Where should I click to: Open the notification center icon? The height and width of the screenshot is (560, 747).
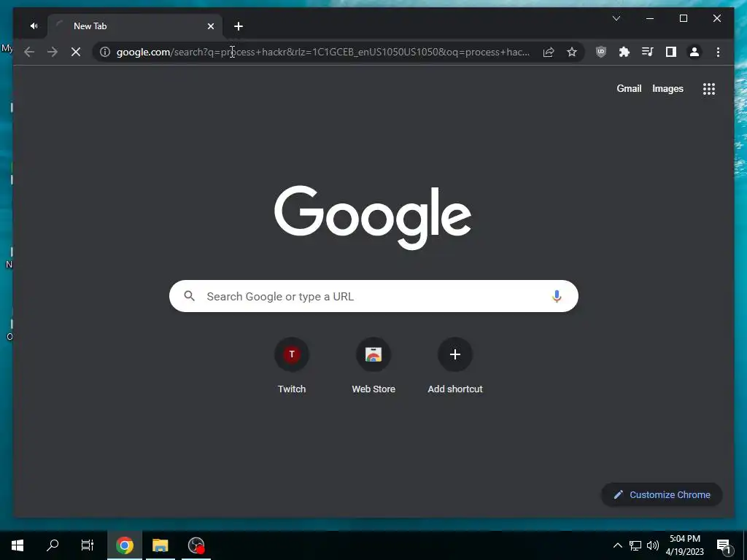click(x=724, y=545)
